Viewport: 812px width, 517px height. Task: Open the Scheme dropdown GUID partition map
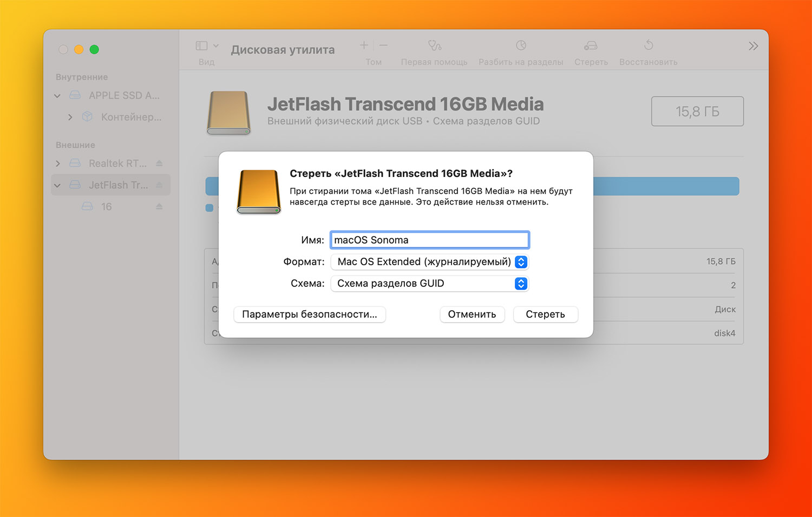click(430, 284)
